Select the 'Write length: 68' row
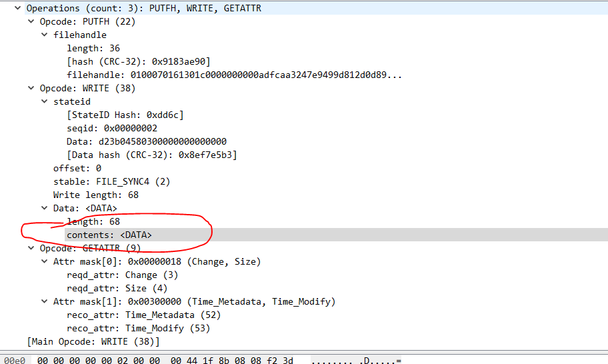This screenshot has width=608, height=364. [x=96, y=195]
